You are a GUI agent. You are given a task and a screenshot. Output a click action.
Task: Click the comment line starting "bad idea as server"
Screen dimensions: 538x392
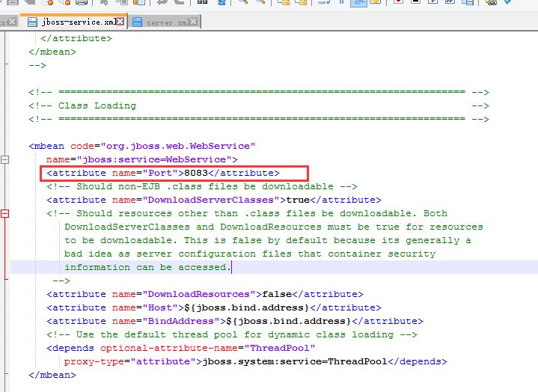pos(250,254)
